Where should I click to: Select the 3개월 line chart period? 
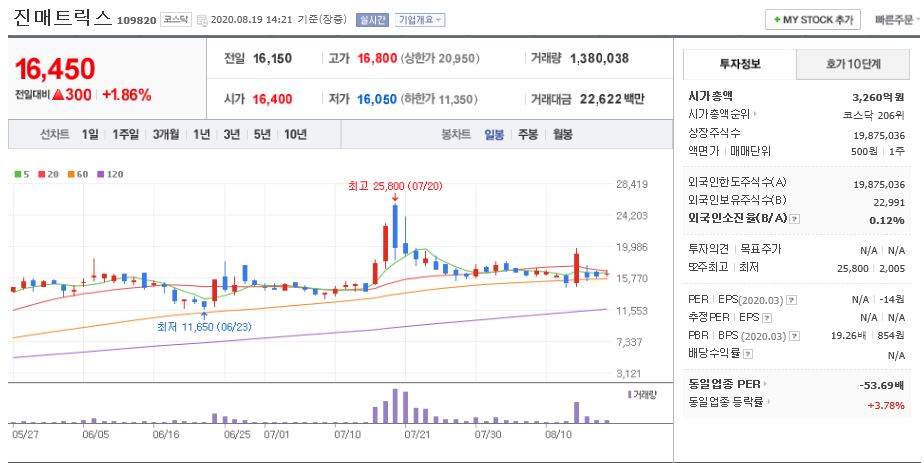point(166,135)
